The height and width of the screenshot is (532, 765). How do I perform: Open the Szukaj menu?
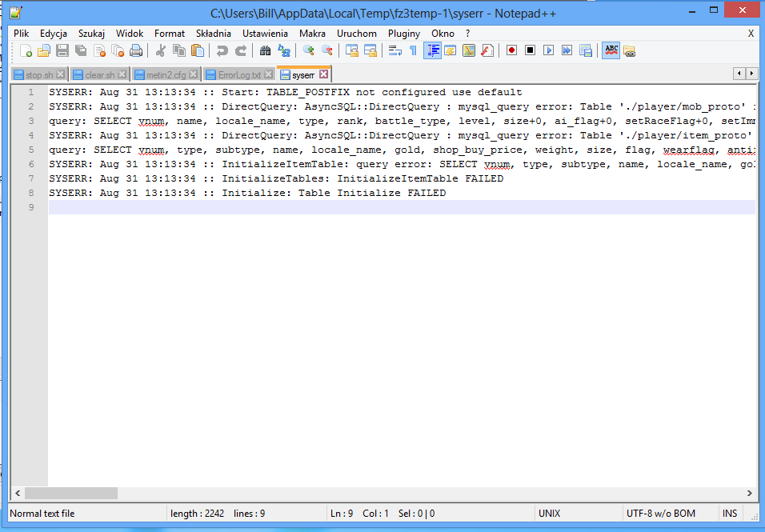(x=91, y=34)
